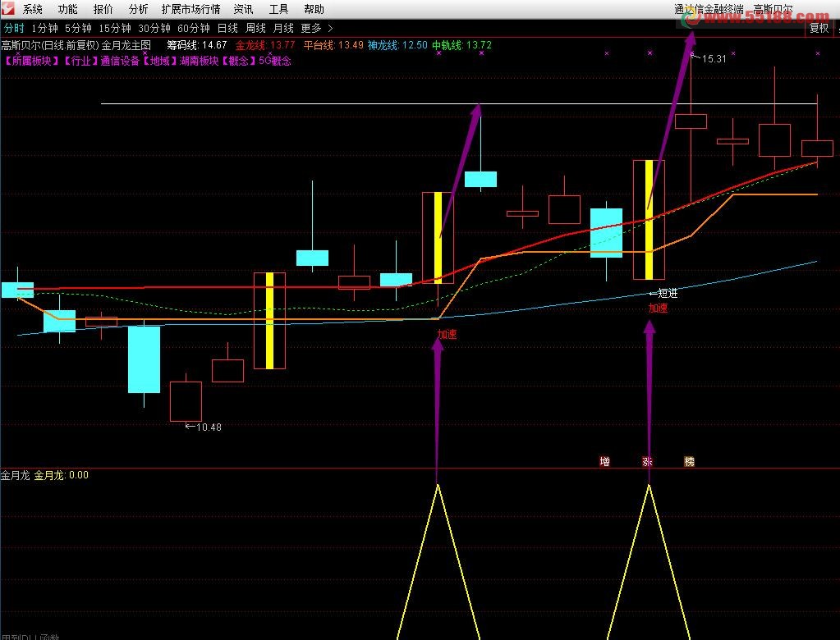The width and height of the screenshot is (840, 640).
Task: Click the 15.31 high price marker
Action: point(713,58)
